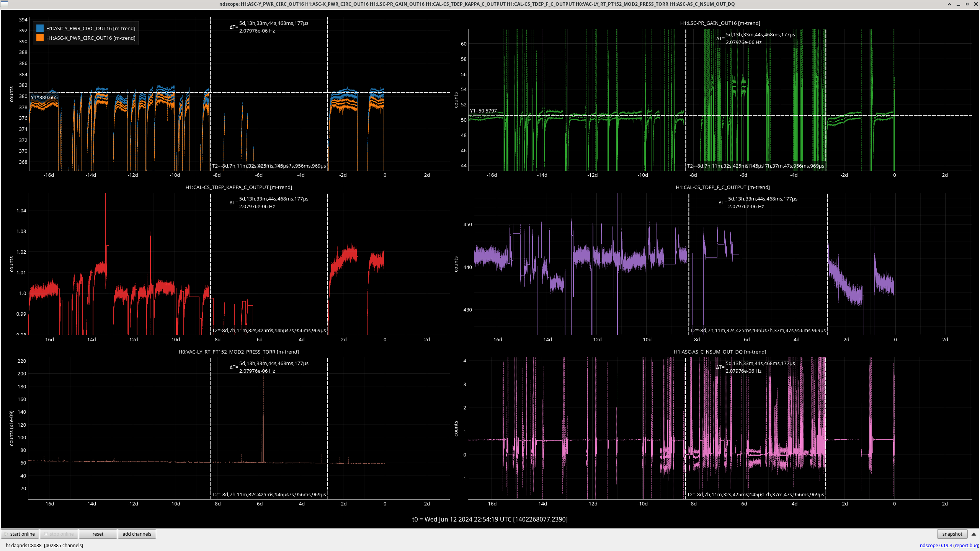This screenshot has width=980, height=551.
Task: Click the counts (x1e-09) axis label
Action: (x=11, y=428)
